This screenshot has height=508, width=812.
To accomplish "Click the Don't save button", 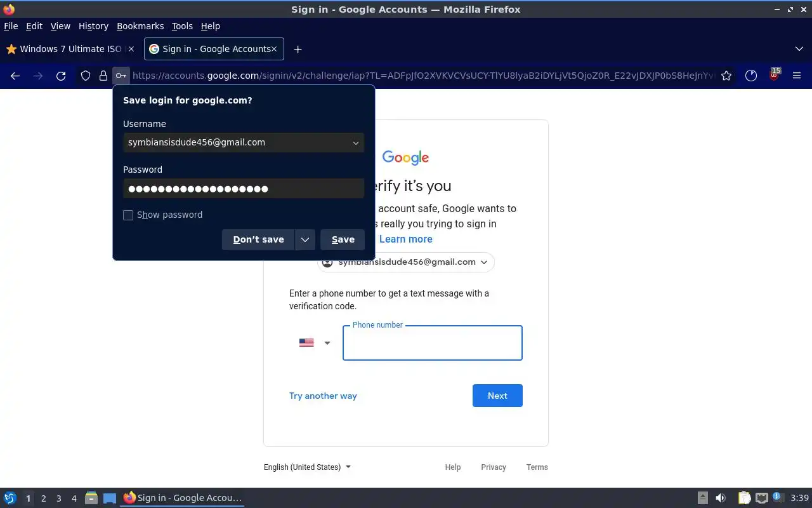I will (258, 239).
